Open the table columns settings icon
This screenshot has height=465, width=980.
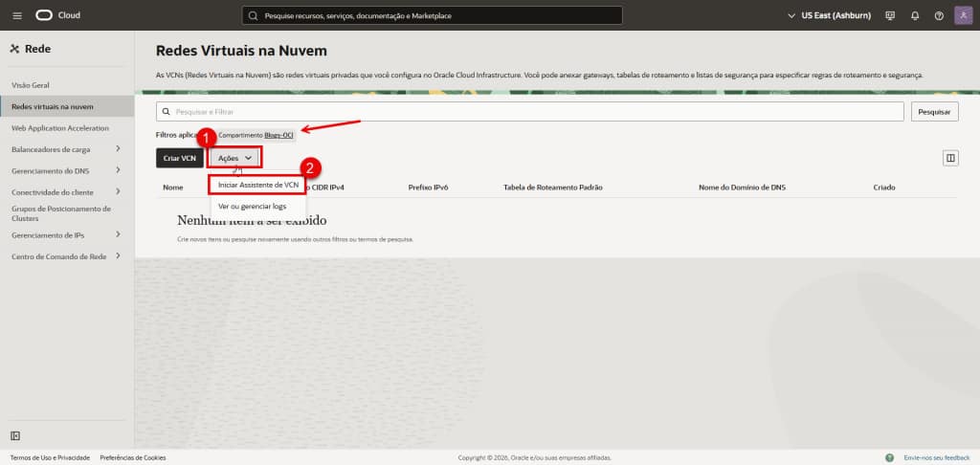(950, 158)
